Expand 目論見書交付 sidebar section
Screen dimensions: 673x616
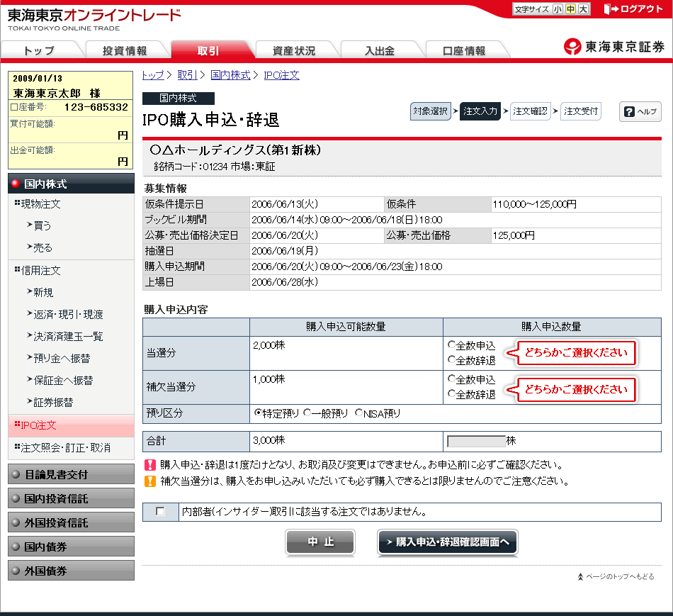point(72,474)
